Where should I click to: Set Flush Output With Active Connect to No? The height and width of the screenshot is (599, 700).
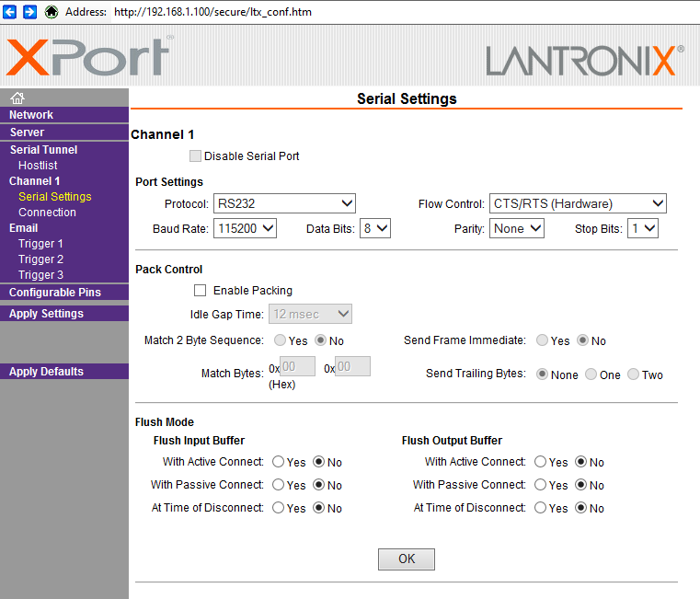pos(580,461)
